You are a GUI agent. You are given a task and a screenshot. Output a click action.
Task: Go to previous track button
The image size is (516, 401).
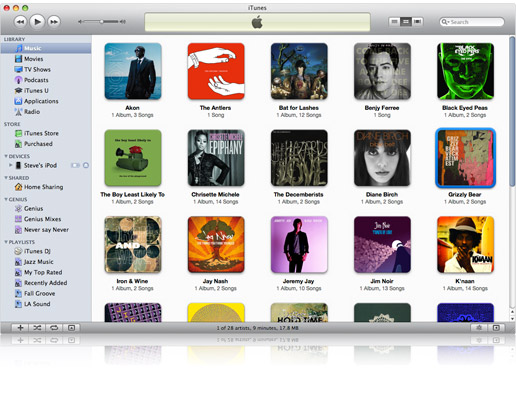click(x=20, y=22)
